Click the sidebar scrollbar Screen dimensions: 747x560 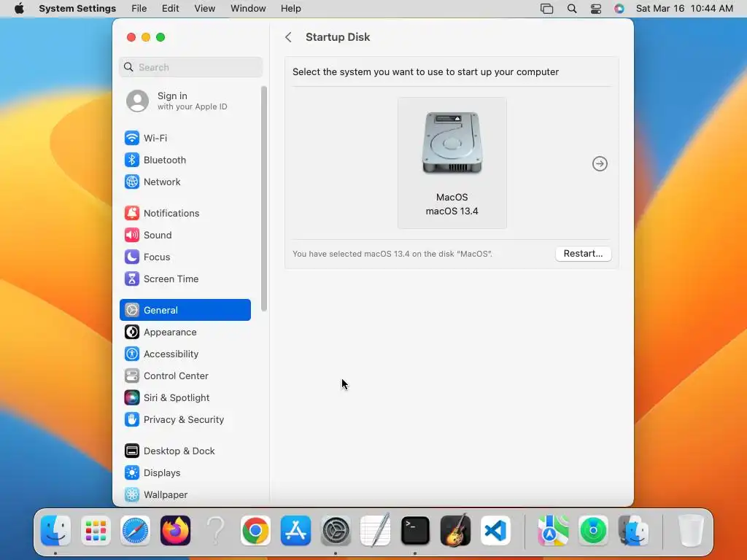(264, 198)
